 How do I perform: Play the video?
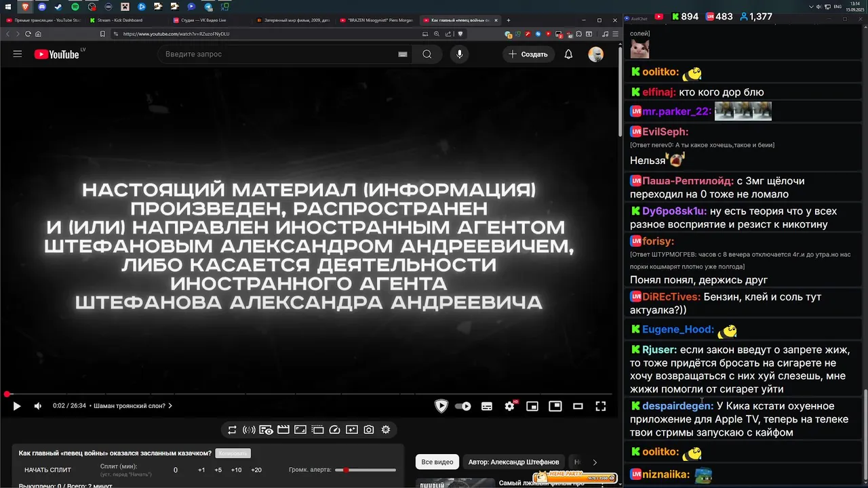point(17,406)
